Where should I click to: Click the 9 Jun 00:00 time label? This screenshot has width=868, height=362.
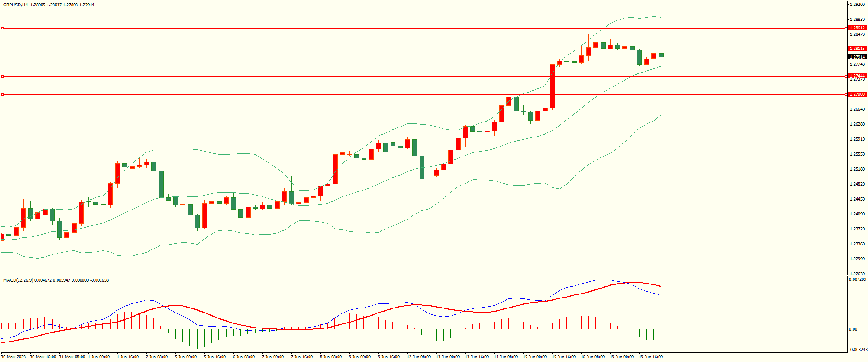[360, 357]
